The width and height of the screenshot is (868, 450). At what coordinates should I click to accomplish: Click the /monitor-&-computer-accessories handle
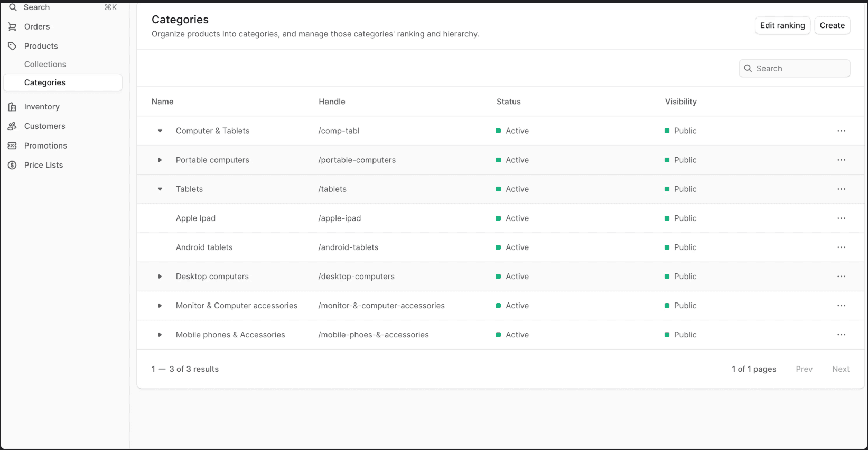click(x=381, y=306)
